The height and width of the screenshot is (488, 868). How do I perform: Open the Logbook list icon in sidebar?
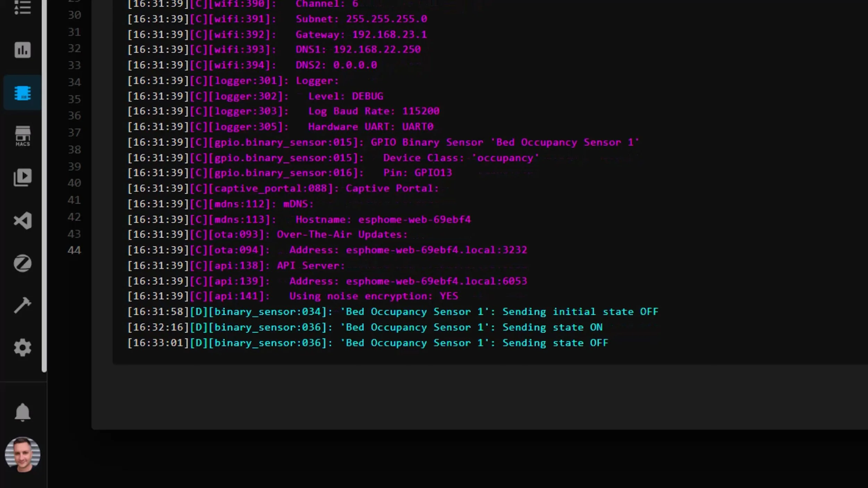(23, 8)
